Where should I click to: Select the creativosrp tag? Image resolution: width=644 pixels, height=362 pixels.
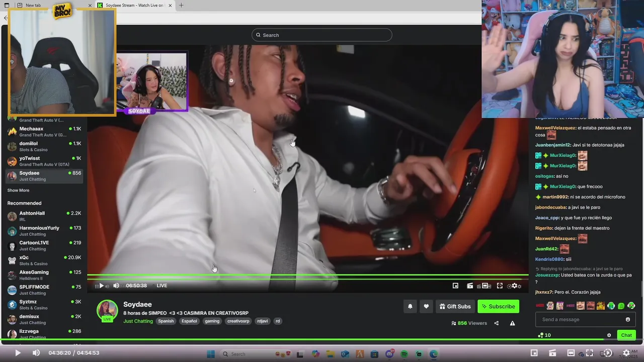point(238,321)
